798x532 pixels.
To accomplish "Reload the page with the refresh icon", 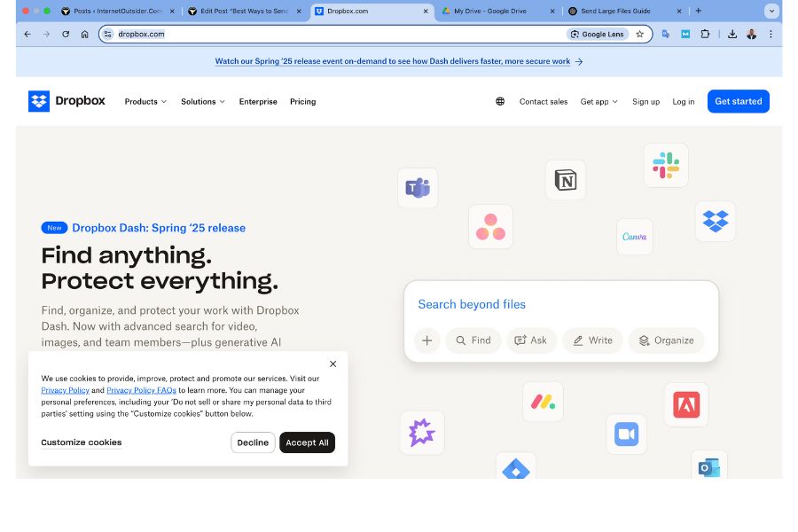I will pos(66,34).
